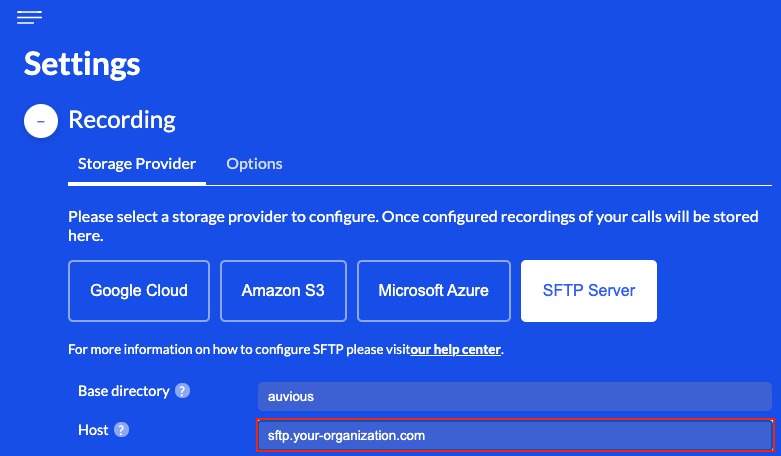This screenshot has height=456, width=781.
Task: Click the sftp.your-organization.com text
Action: pos(340,435)
